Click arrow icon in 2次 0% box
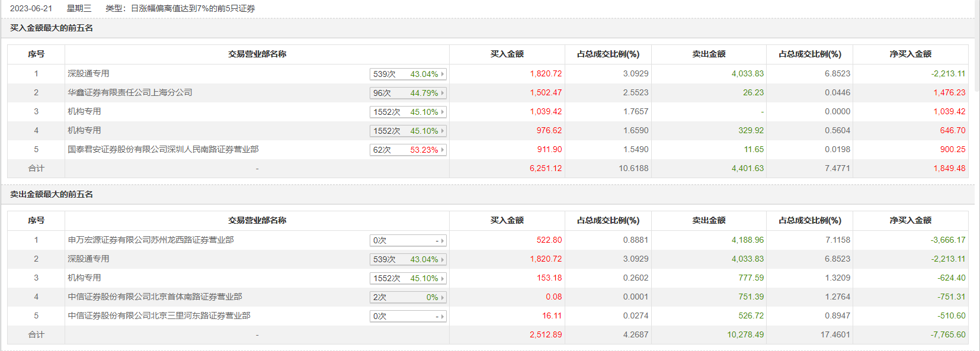 (442, 297)
